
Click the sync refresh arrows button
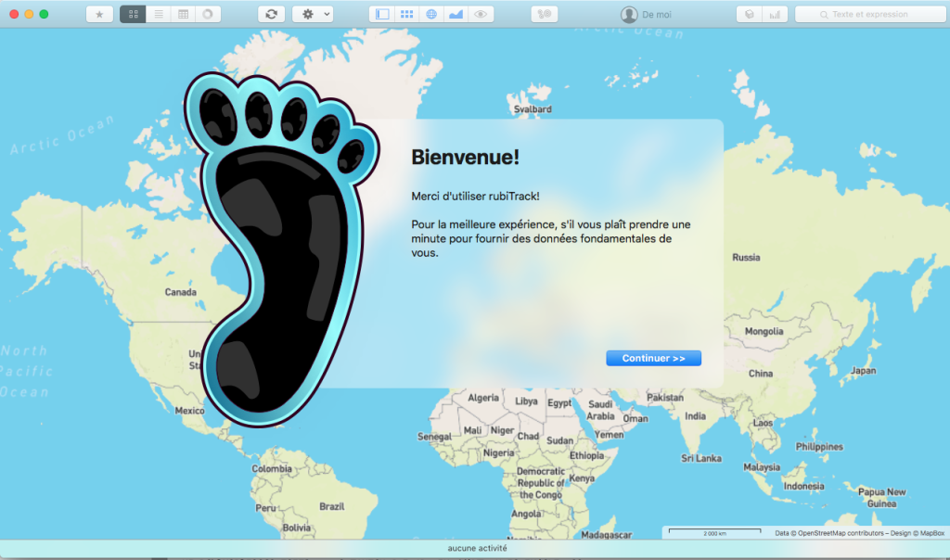point(271,14)
